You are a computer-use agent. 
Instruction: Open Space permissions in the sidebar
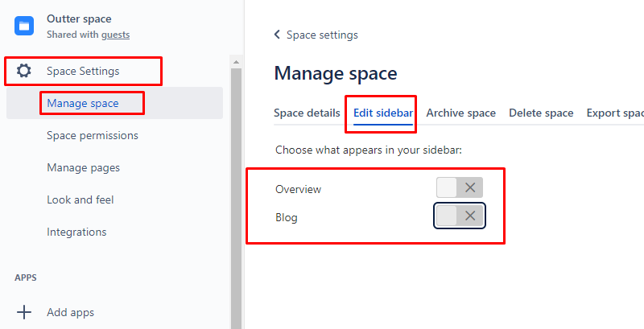[x=93, y=135]
